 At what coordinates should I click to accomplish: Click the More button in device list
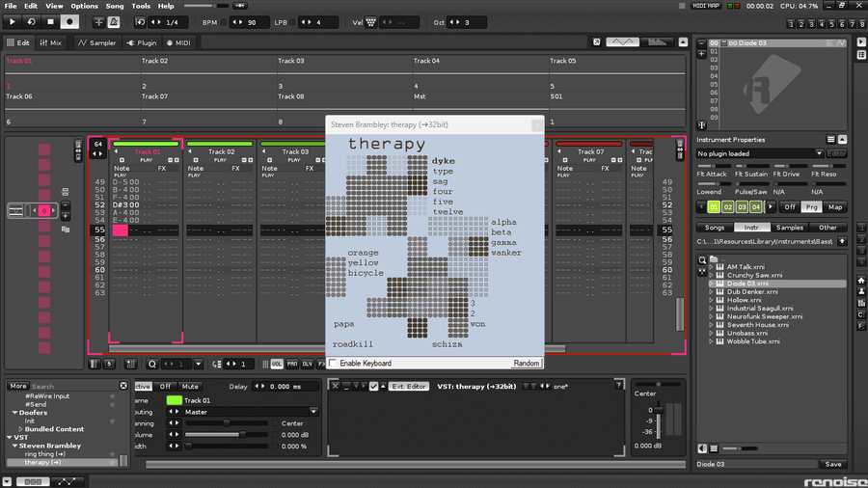[17, 386]
